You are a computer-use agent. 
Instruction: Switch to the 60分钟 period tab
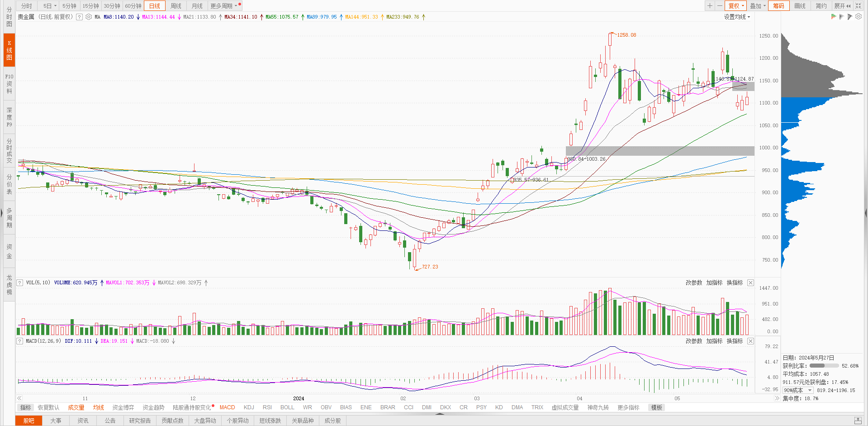tap(133, 6)
